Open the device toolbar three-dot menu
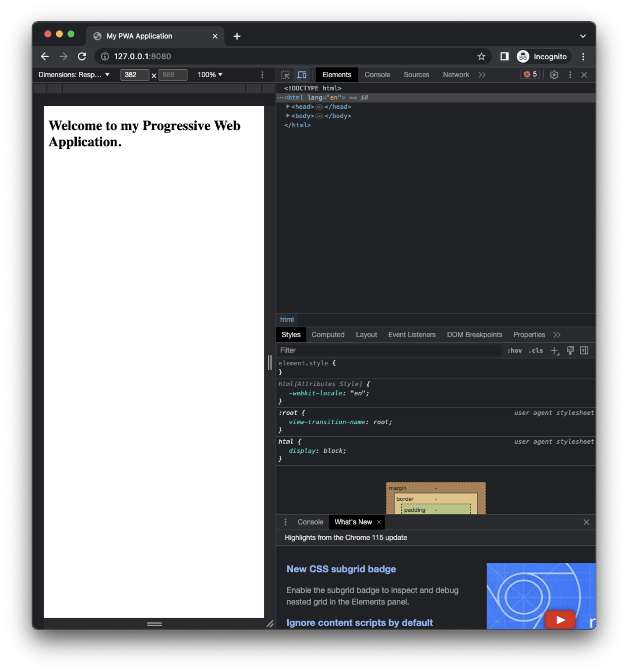Image resolution: width=628 pixels, height=672 pixels. 263,75
